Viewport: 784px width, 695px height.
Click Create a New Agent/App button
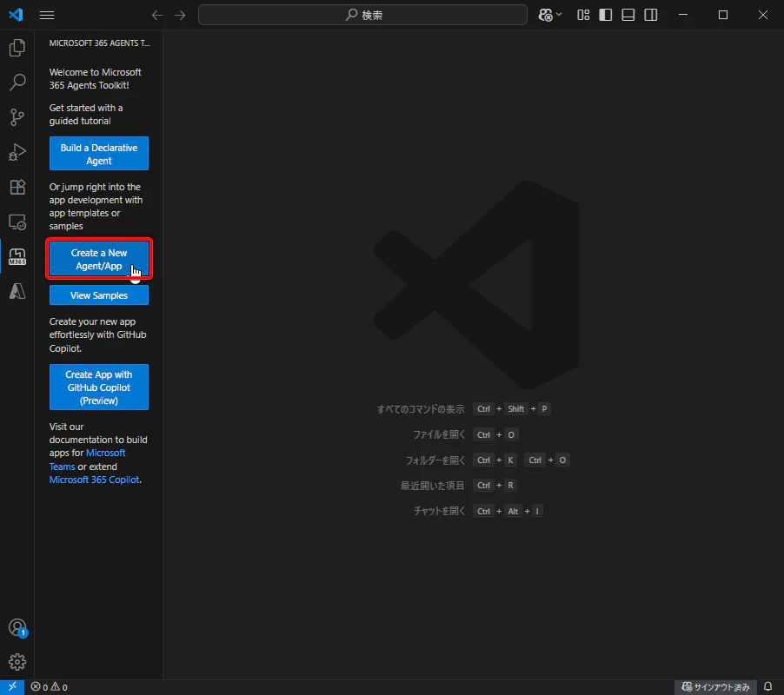98,259
